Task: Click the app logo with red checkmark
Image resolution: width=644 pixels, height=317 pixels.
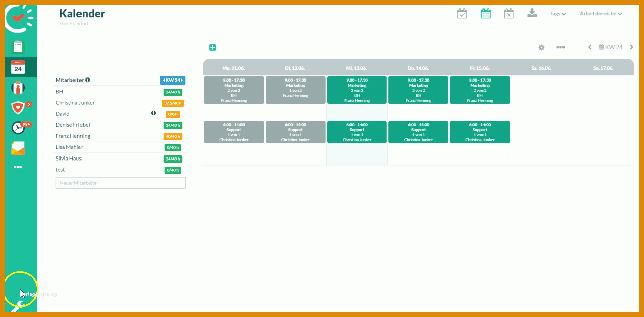Action: coord(19,18)
